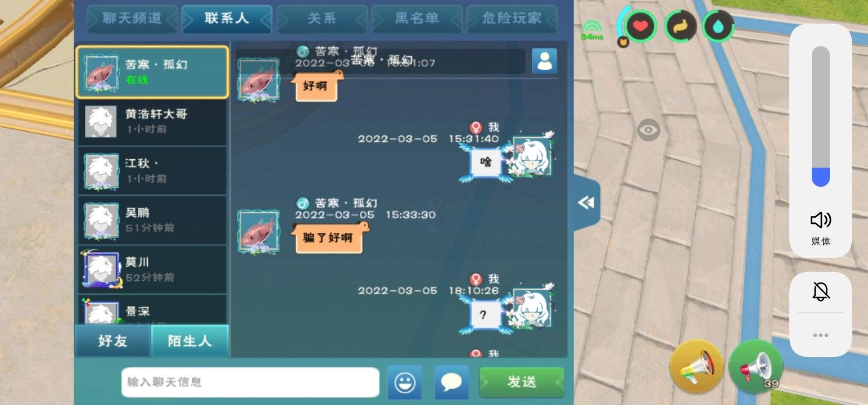Toggle the mute bell notification icon
The image size is (868, 405).
pos(821,291)
